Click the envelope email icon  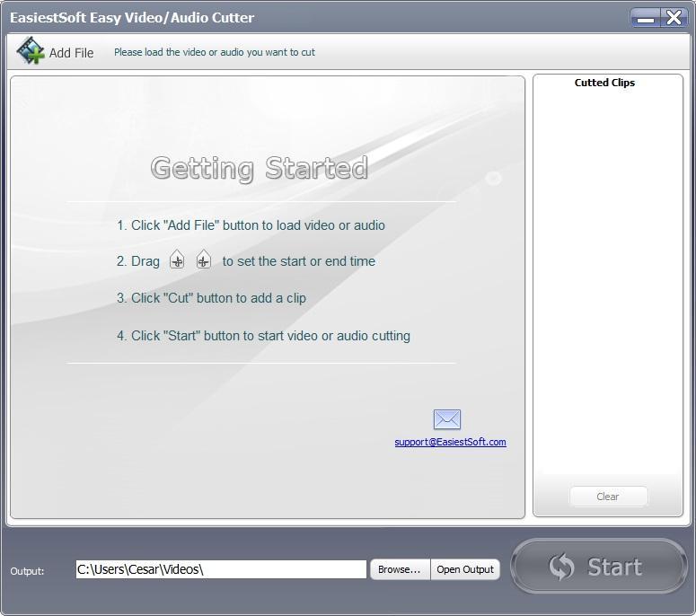pyautogui.click(x=447, y=419)
